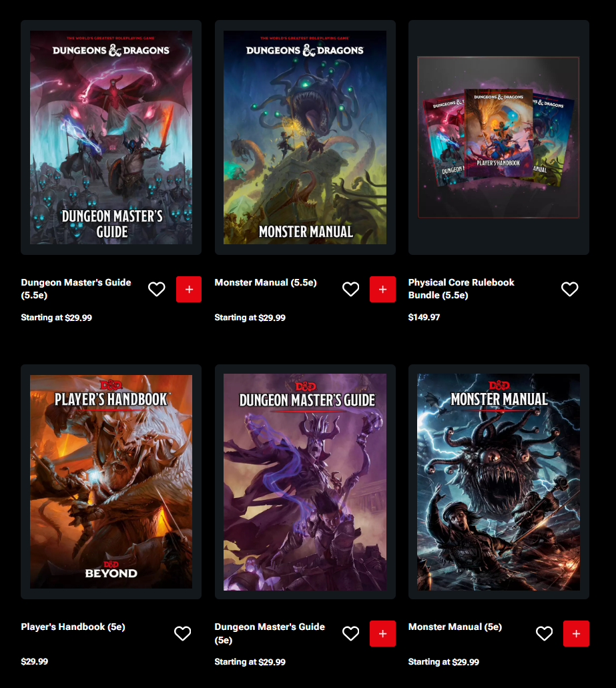The width and height of the screenshot is (616, 688).
Task: Click Monster Manual (5e) title link
Action: [x=455, y=627]
